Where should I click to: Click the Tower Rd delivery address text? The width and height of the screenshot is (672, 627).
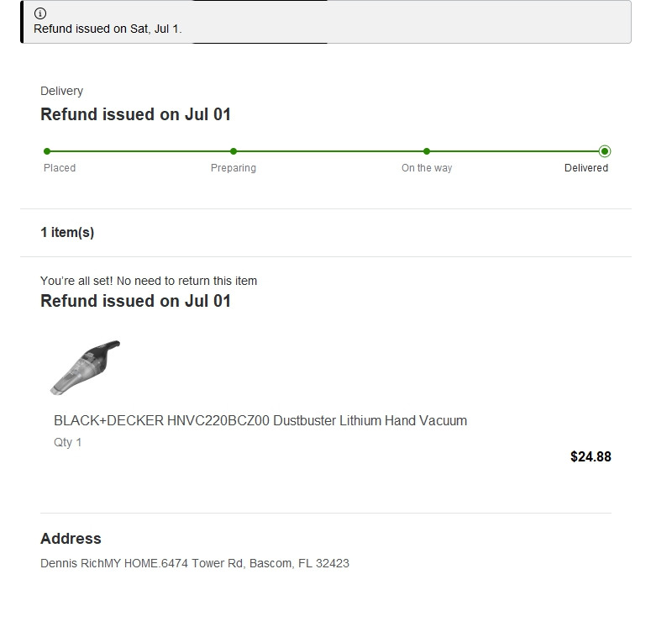[195, 563]
